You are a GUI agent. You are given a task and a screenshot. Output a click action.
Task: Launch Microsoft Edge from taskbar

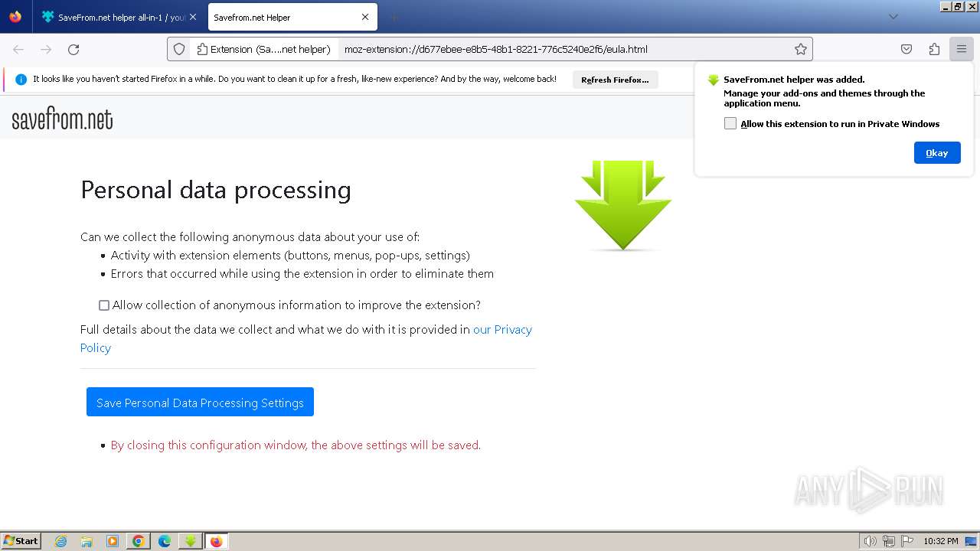tap(165, 541)
